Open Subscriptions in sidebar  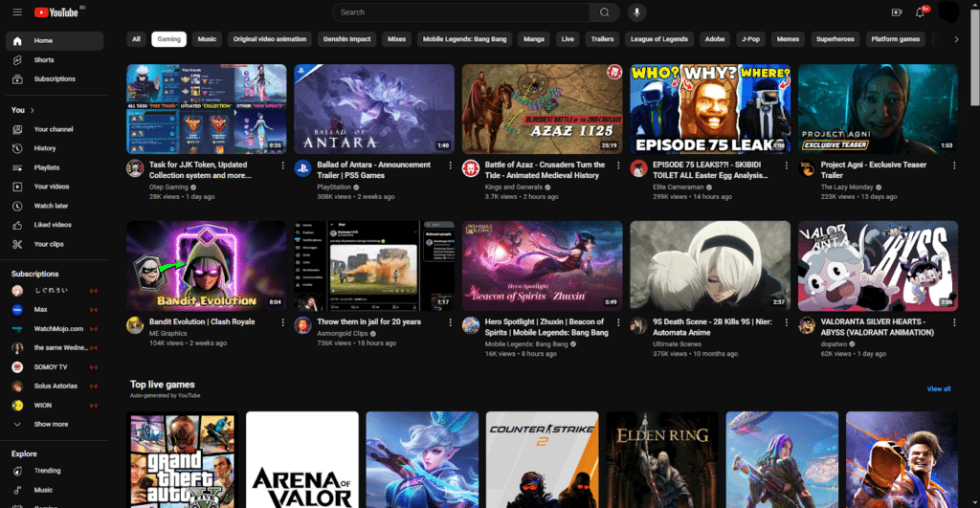55,78
